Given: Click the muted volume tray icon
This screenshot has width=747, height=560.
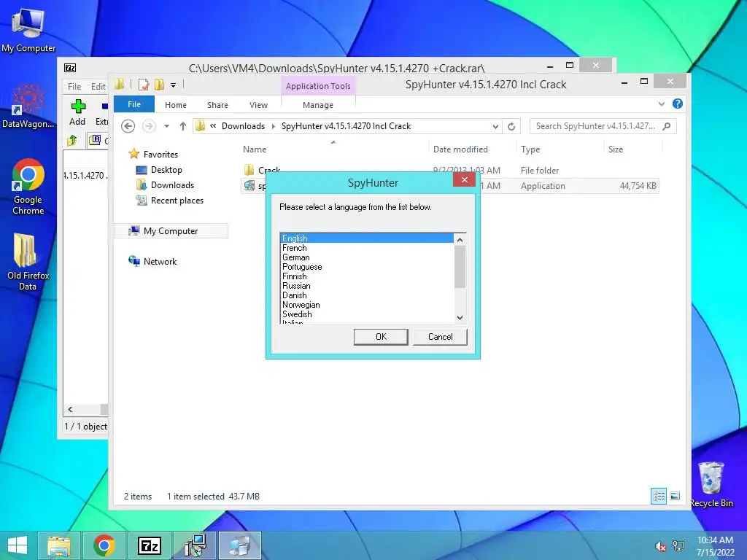Looking at the screenshot, I should pos(660,546).
